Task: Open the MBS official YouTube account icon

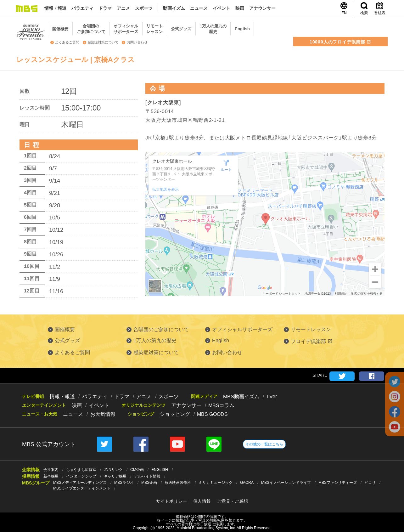Action: (177, 444)
